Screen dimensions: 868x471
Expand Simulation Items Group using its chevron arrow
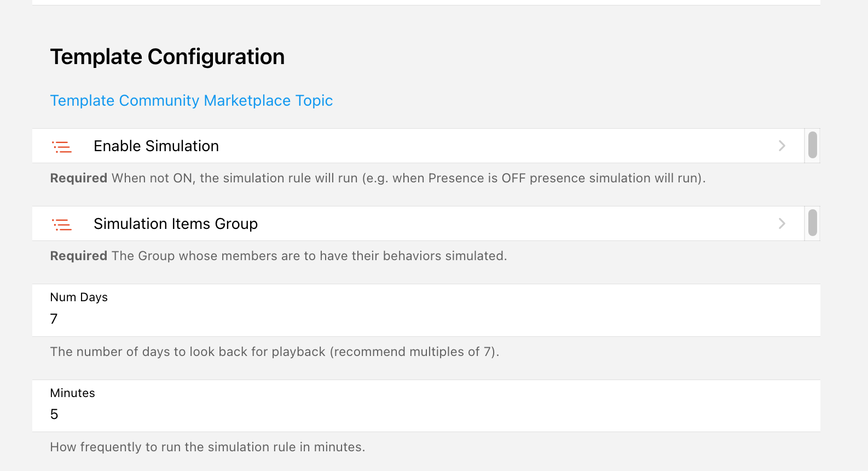tap(782, 223)
